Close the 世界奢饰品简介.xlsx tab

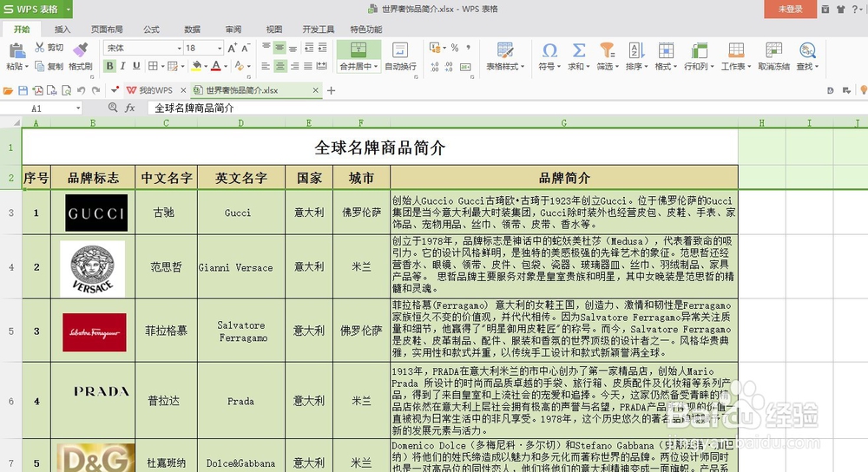[316, 90]
